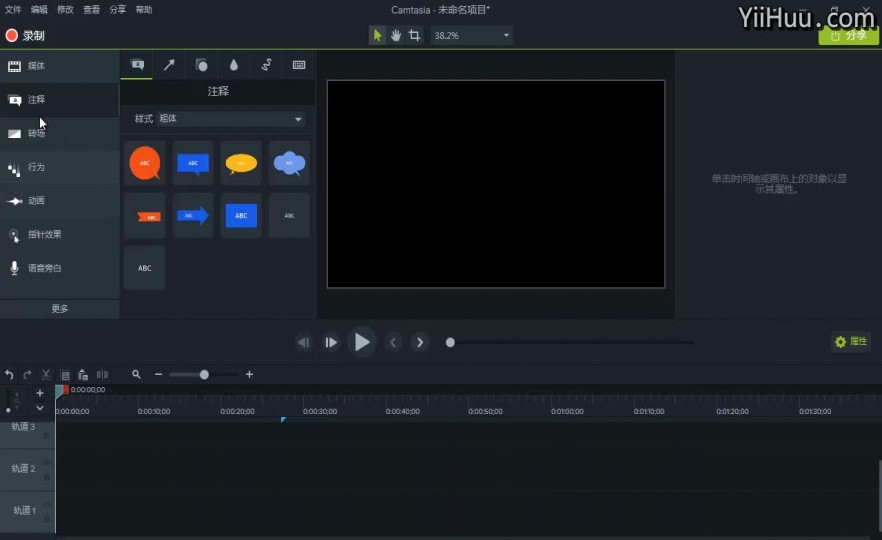Click the large Play button

(362, 342)
